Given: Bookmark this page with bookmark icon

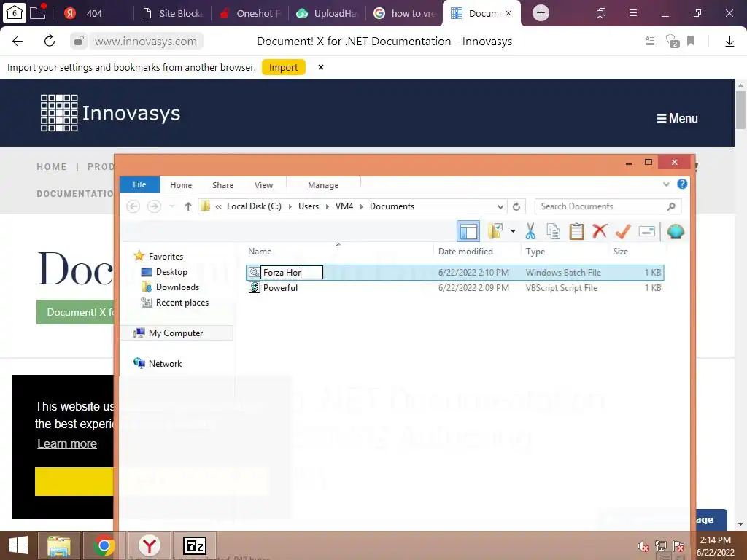Looking at the screenshot, I should [x=691, y=41].
